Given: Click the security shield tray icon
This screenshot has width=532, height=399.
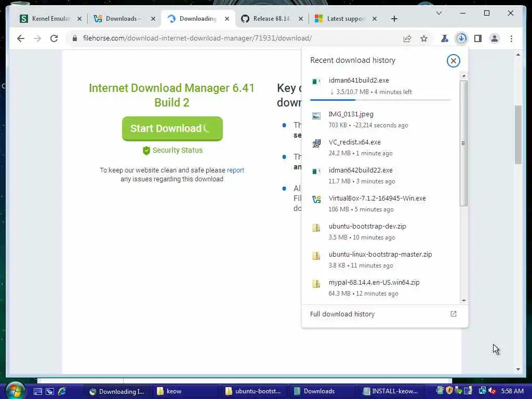Looking at the screenshot, I should point(449,391).
